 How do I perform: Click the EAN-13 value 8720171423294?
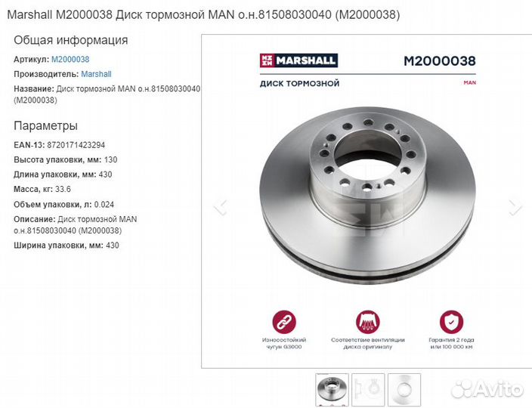pyautogui.click(x=76, y=145)
